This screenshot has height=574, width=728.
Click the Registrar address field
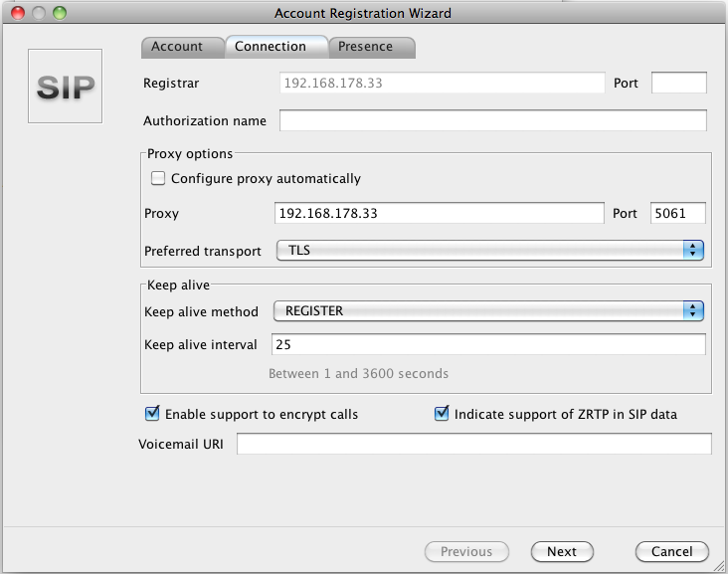coord(441,84)
